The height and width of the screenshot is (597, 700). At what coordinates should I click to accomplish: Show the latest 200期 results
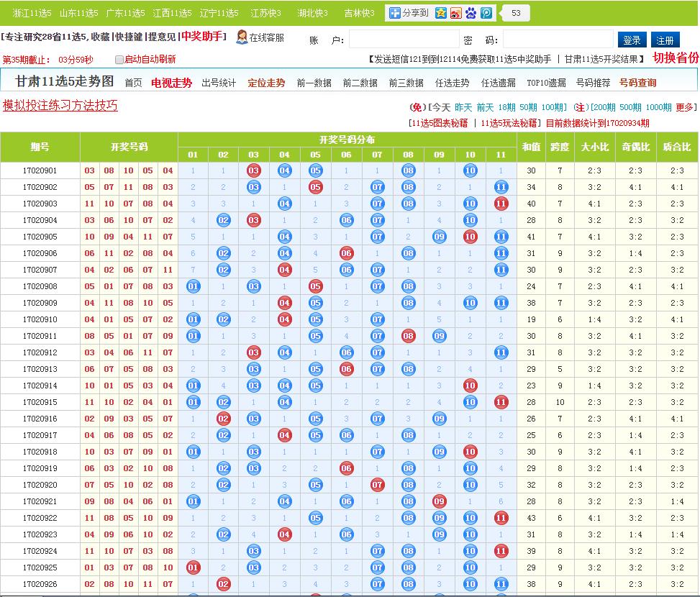click(604, 107)
